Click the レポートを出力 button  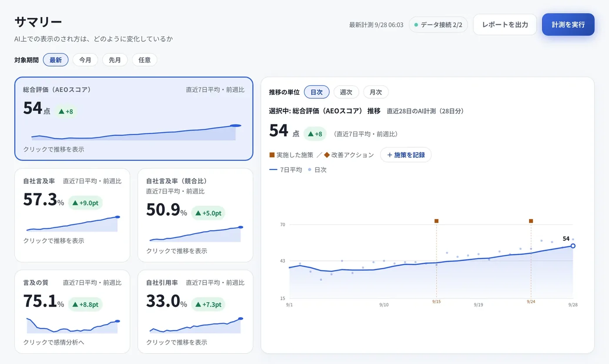point(505,25)
